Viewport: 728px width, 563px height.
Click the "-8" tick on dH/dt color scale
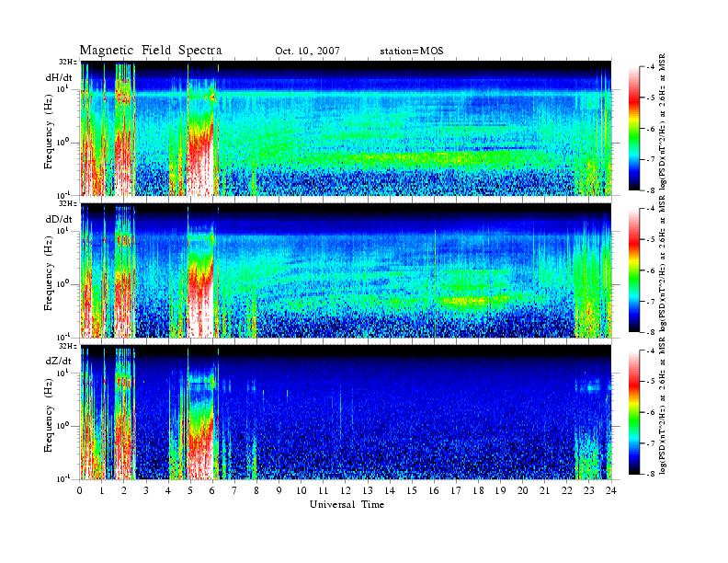pos(652,190)
